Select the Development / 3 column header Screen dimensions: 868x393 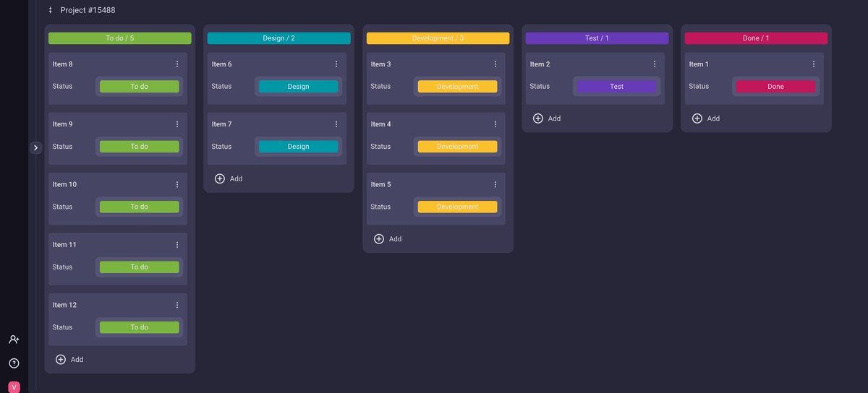pos(438,38)
